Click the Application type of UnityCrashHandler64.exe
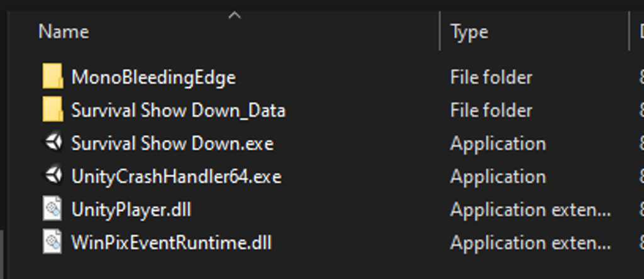This screenshot has height=279, width=644. [x=497, y=177]
